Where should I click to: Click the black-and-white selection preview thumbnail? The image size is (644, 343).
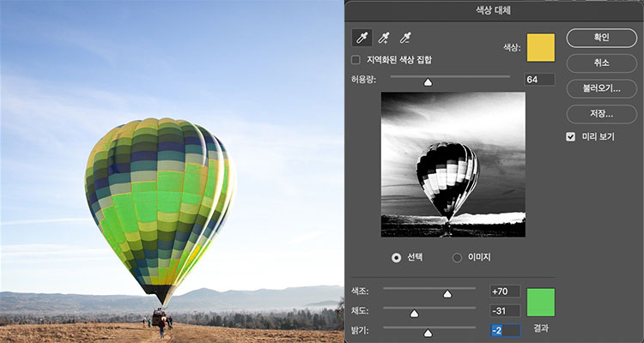453,165
